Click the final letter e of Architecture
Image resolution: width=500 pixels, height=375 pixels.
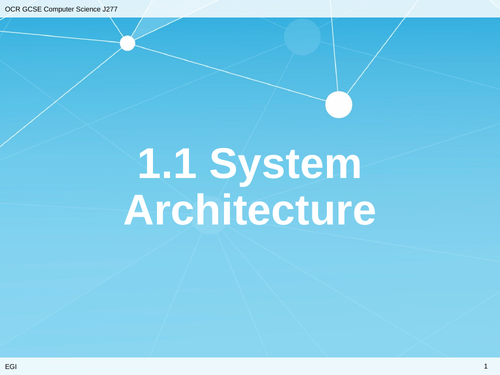pos(363,213)
